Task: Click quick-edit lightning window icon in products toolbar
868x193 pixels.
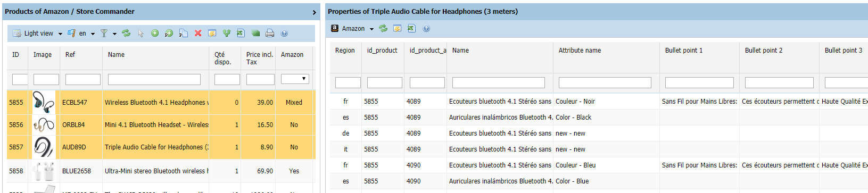Action: click(x=212, y=33)
